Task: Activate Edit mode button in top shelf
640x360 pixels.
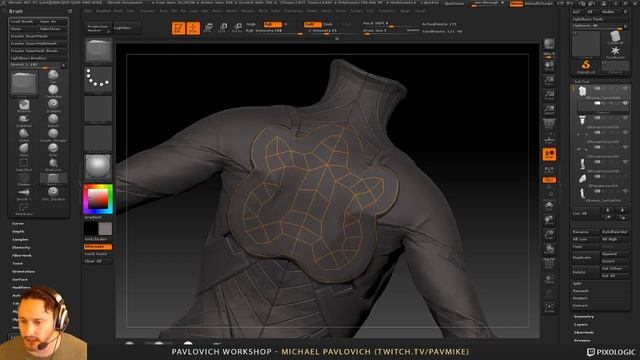Action: (178, 28)
